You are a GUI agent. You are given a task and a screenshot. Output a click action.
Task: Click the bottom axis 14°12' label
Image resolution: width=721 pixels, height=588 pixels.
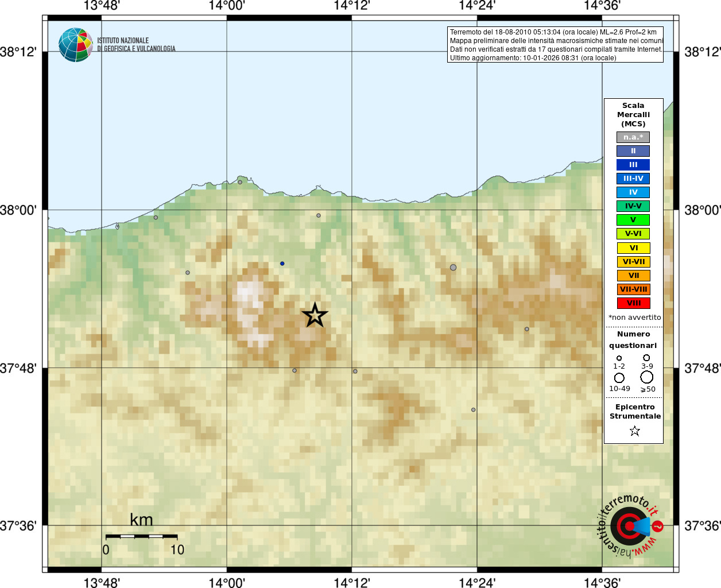tap(352, 582)
